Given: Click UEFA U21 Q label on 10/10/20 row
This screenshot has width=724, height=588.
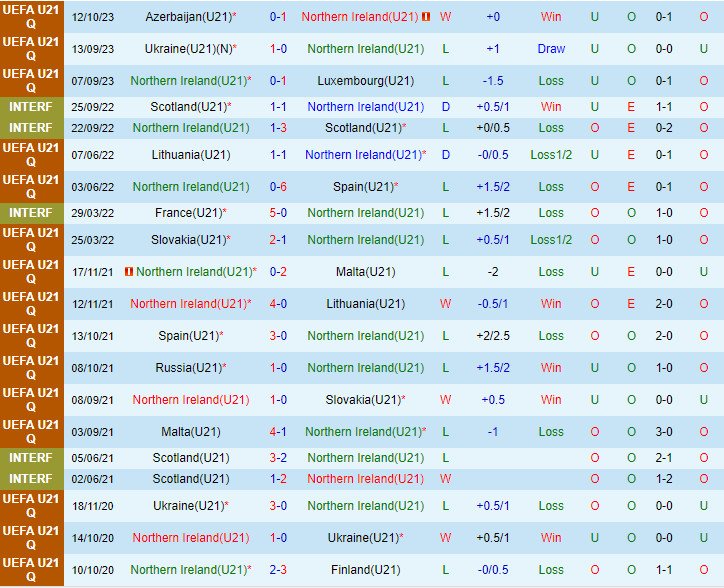Looking at the screenshot, I should [31, 570].
